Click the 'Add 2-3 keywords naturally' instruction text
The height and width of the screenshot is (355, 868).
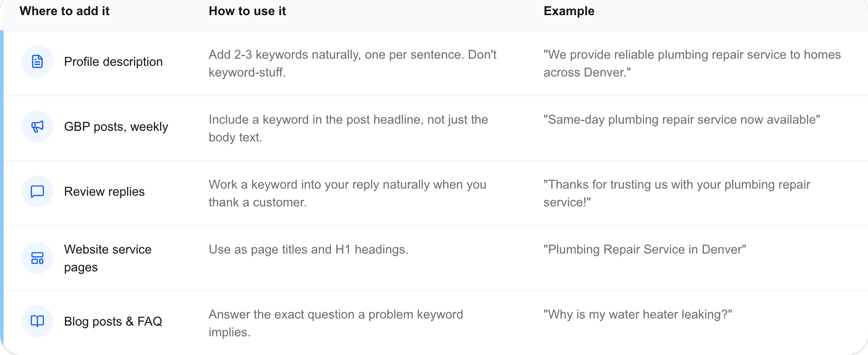tap(353, 64)
